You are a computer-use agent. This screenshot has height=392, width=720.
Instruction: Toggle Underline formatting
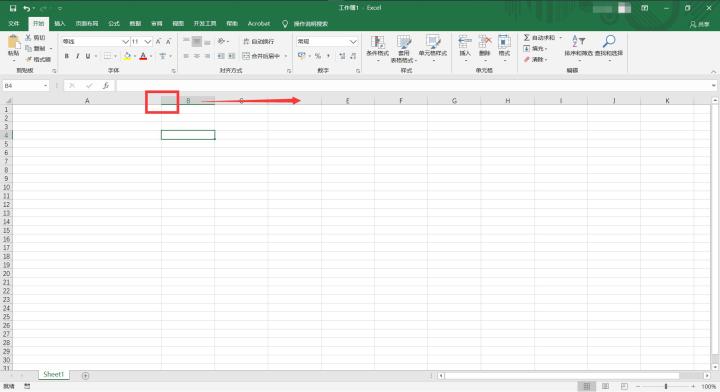point(88,56)
